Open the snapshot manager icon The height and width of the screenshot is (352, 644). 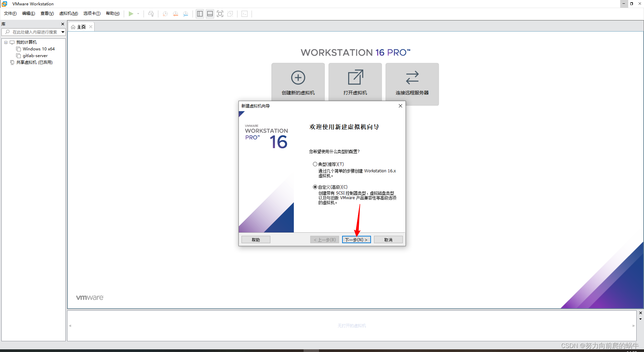[185, 14]
